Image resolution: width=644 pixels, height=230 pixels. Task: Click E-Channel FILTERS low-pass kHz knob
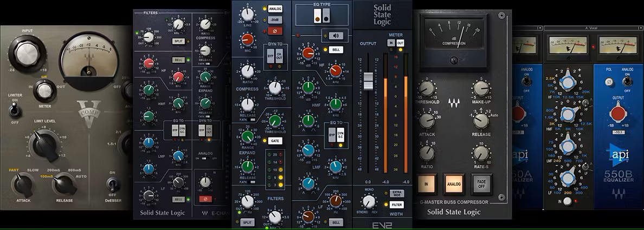coord(178,24)
